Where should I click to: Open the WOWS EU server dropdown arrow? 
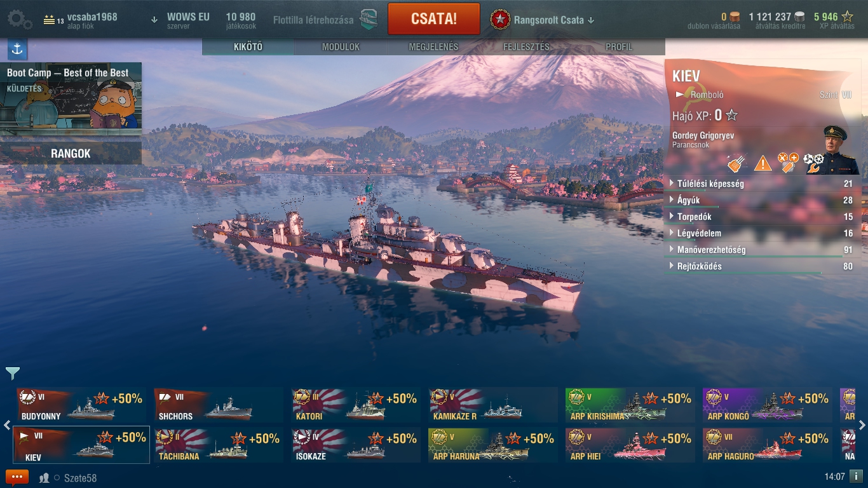pos(154,20)
